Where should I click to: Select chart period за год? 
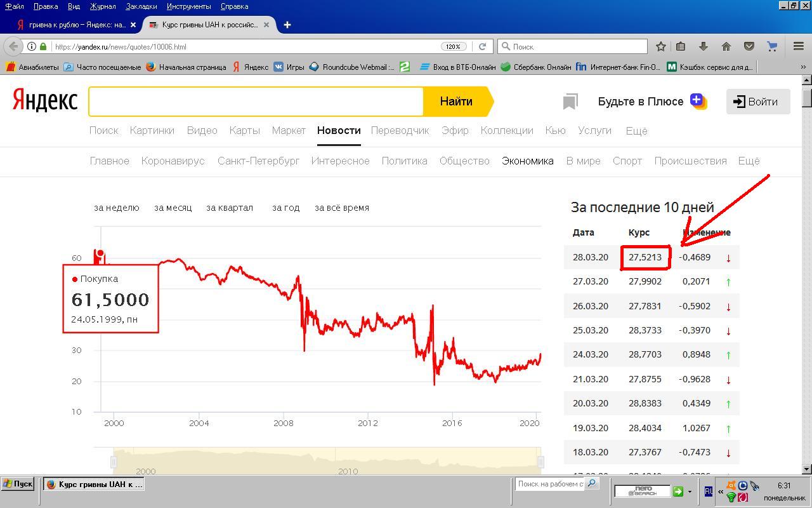click(x=285, y=208)
